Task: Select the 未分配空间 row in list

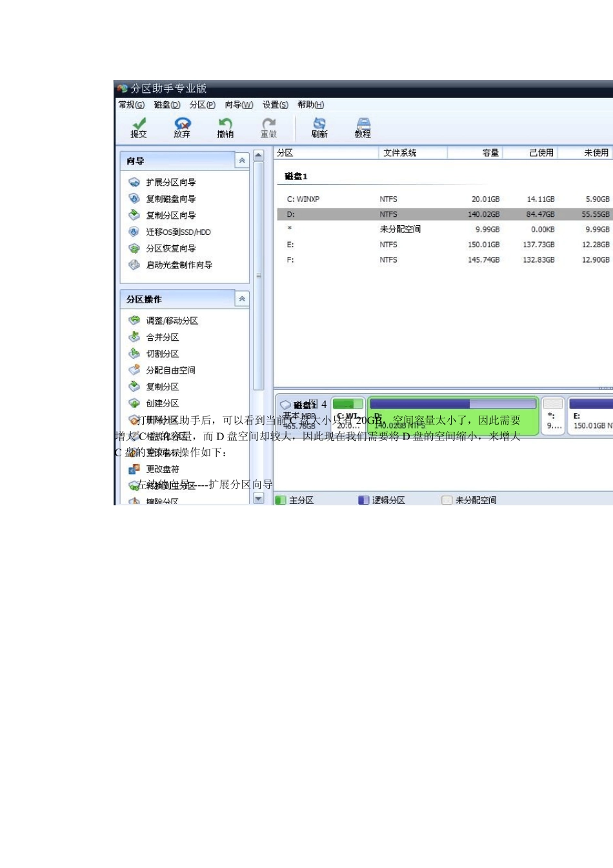Action: pyautogui.click(x=445, y=229)
